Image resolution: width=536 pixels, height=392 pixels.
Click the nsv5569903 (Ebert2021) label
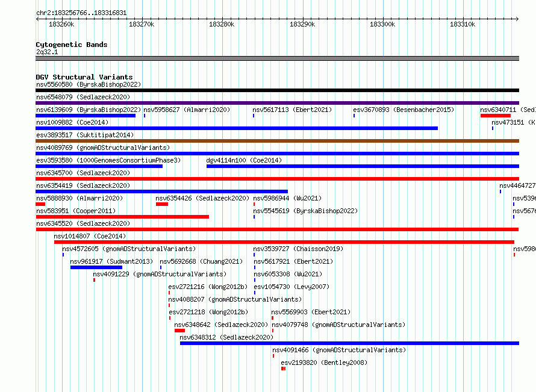point(311,312)
